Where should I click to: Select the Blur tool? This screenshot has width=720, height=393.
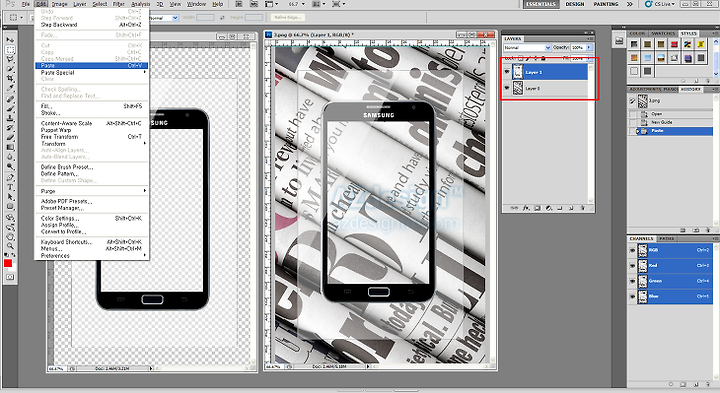(10, 157)
